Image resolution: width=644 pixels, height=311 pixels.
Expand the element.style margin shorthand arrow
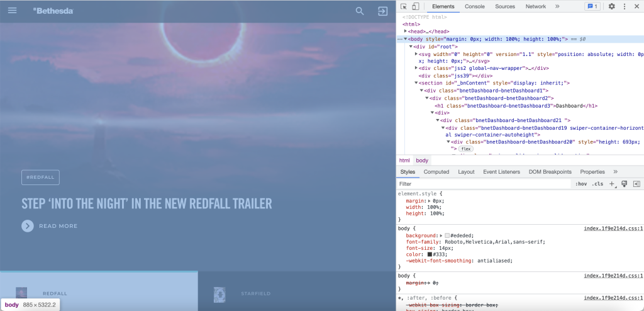tap(430, 201)
